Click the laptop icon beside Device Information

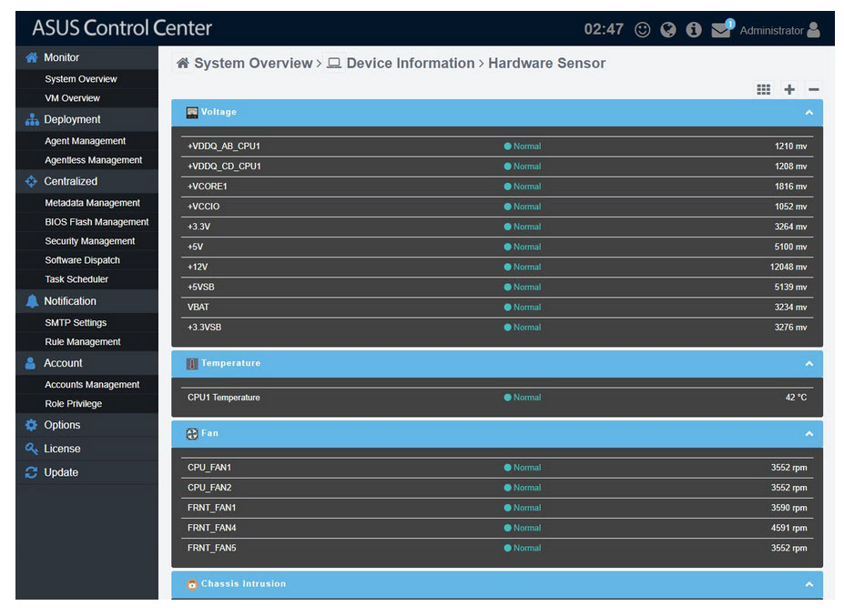(x=334, y=64)
